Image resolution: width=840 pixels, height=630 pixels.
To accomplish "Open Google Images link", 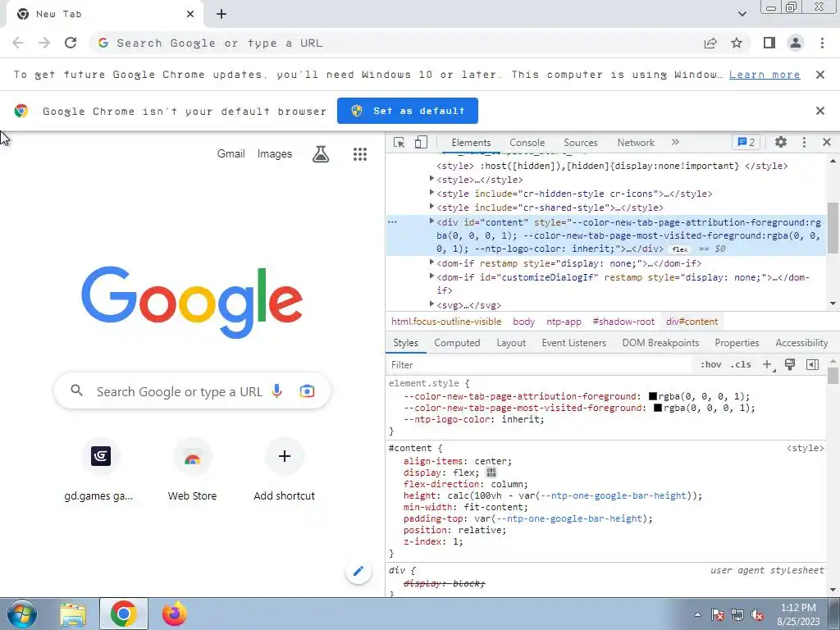I will pos(275,153).
